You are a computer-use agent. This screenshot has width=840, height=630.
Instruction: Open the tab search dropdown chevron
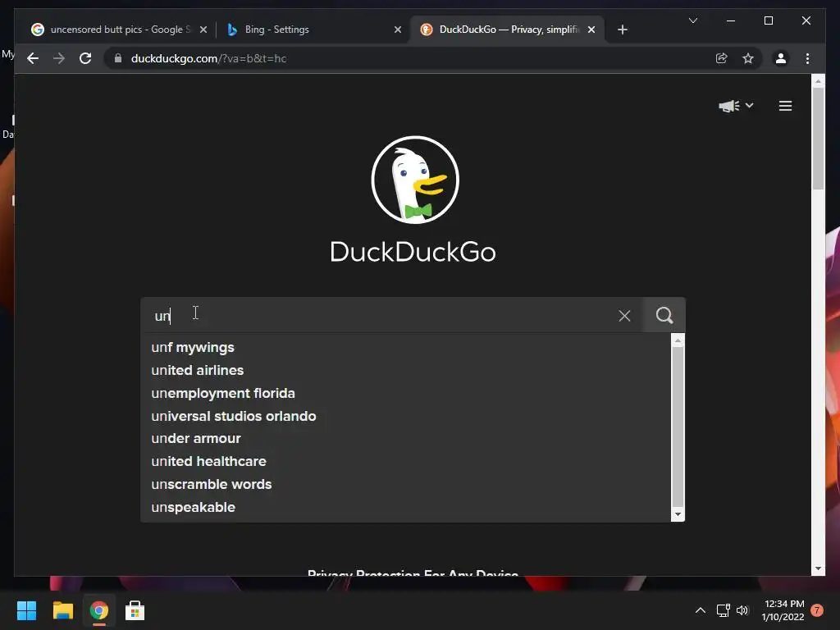pos(693,21)
